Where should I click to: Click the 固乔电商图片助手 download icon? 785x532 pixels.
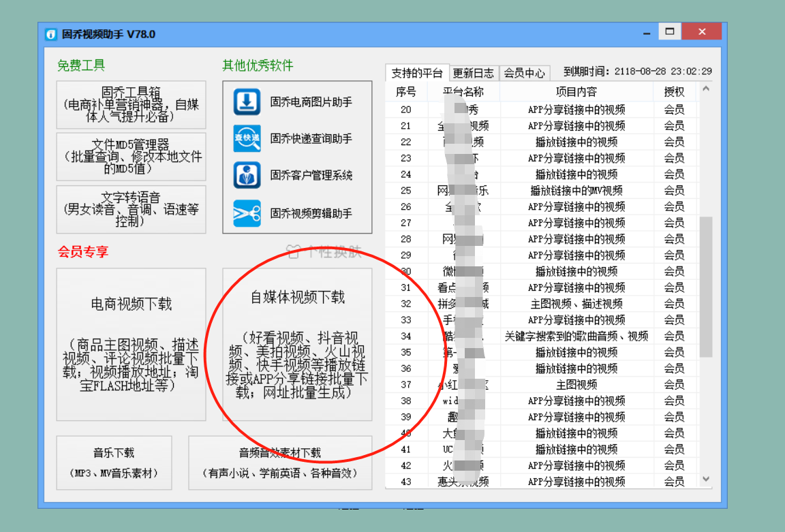click(247, 101)
